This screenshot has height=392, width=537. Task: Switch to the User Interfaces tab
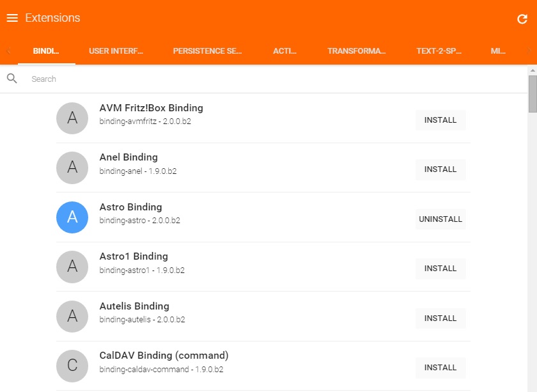click(x=116, y=51)
